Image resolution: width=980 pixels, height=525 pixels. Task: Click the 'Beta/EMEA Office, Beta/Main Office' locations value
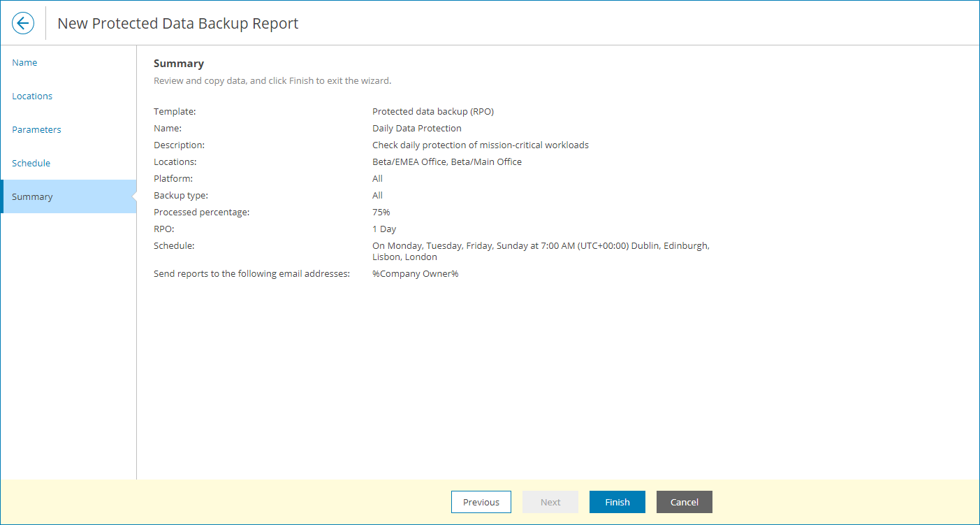point(447,161)
